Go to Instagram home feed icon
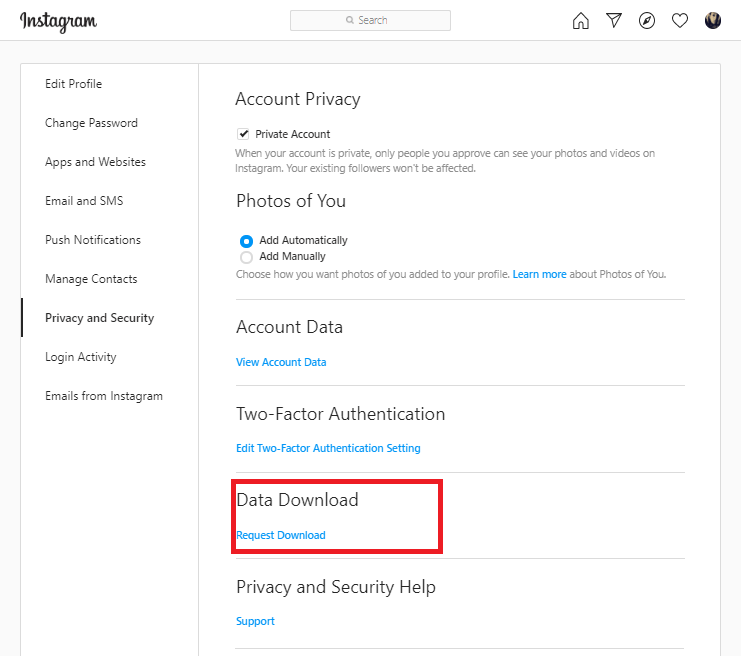This screenshot has width=741, height=656. coord(580,20)
